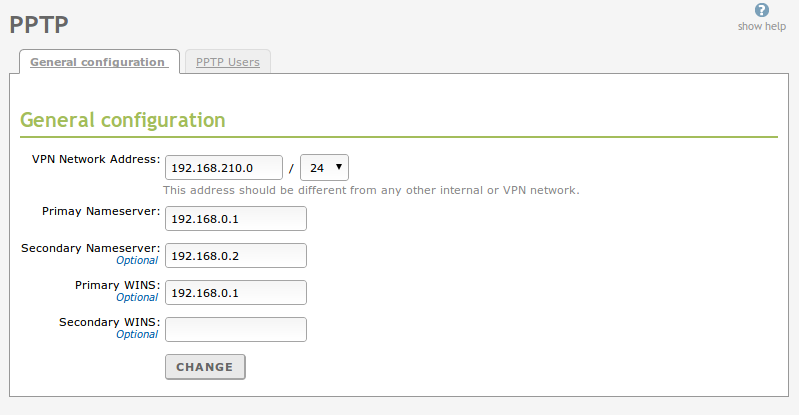Viewport: 799px width, 415px height.
Task: Click the green General configuration heading
Action: [x=122, y=120]
